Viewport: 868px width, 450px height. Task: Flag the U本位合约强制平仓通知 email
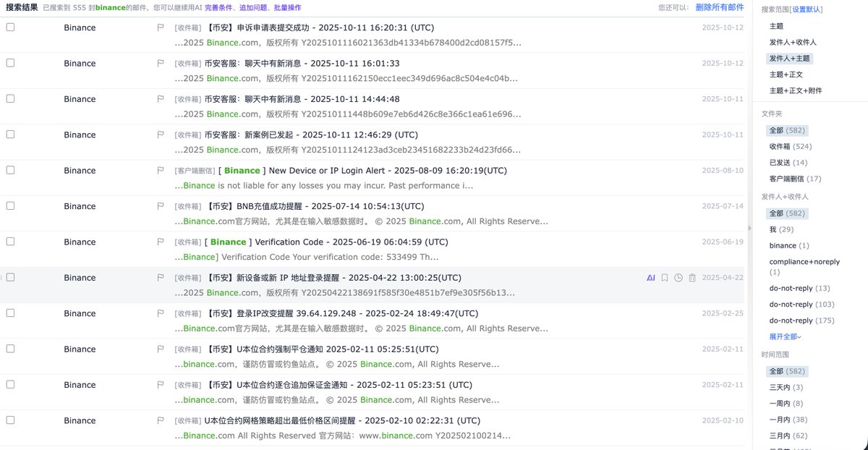(161, 349)
